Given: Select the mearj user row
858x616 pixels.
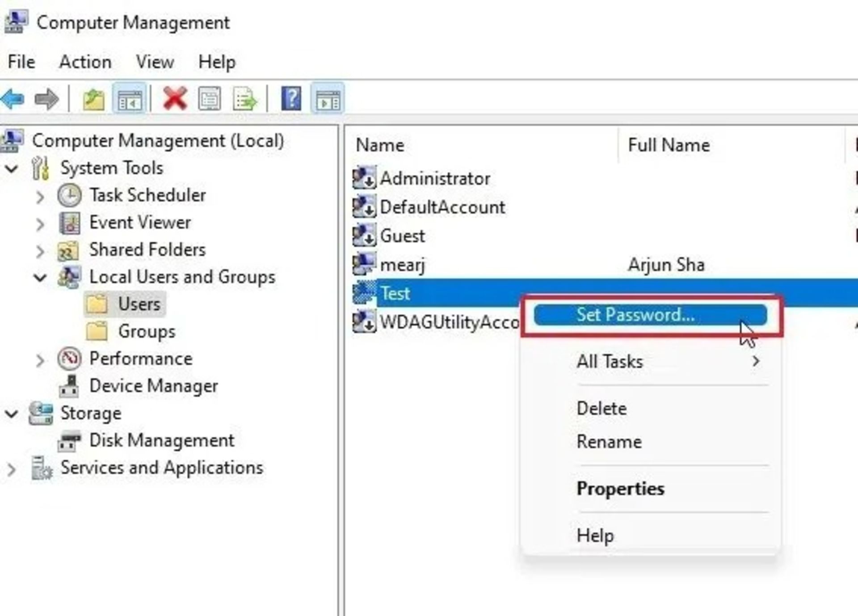Looking at the screenshot, I should [402, 265].
